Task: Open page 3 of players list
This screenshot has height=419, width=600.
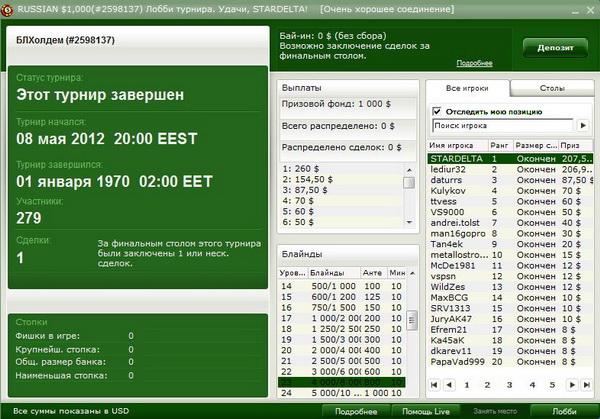Action: pyautogui.click(x=509, y=385)
